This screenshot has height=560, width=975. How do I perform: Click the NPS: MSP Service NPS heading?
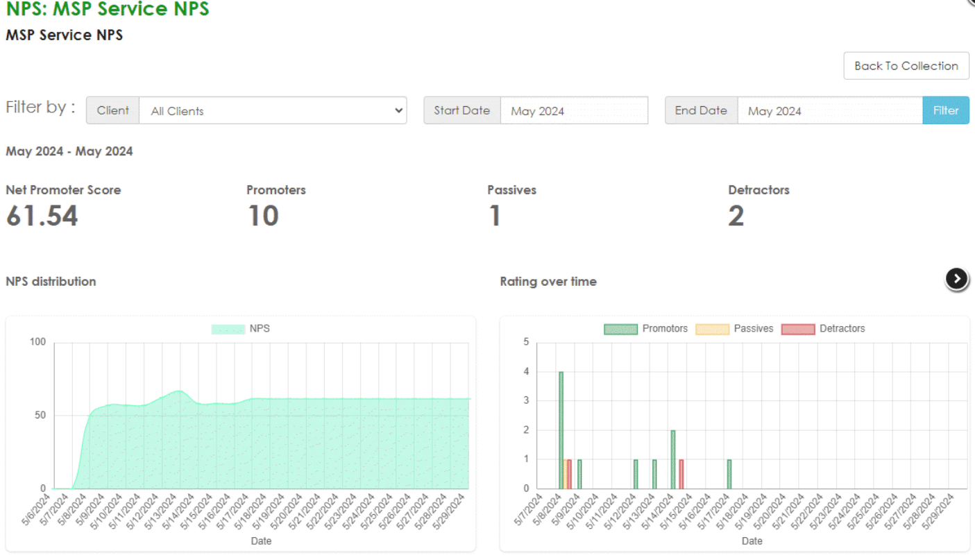(108, 9)
